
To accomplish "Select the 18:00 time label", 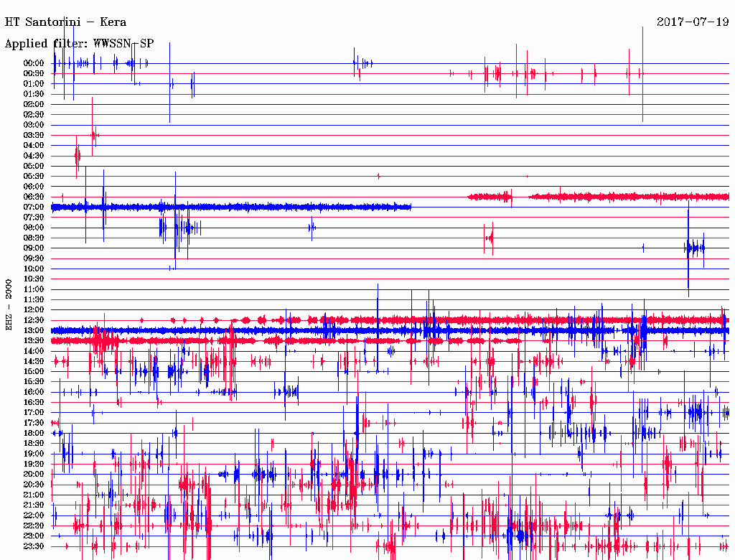I will pos(34,433).
